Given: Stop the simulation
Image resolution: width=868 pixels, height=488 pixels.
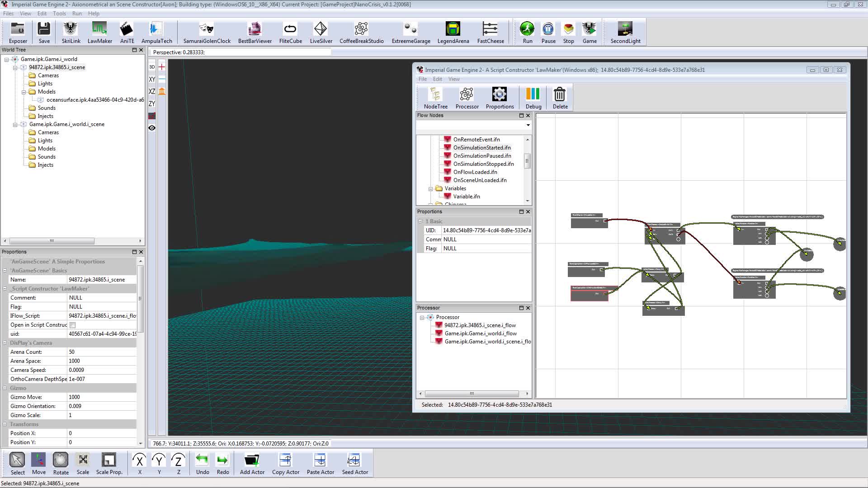Looking at the screenshot, I should pyautogui.click(x=568, y=33).
